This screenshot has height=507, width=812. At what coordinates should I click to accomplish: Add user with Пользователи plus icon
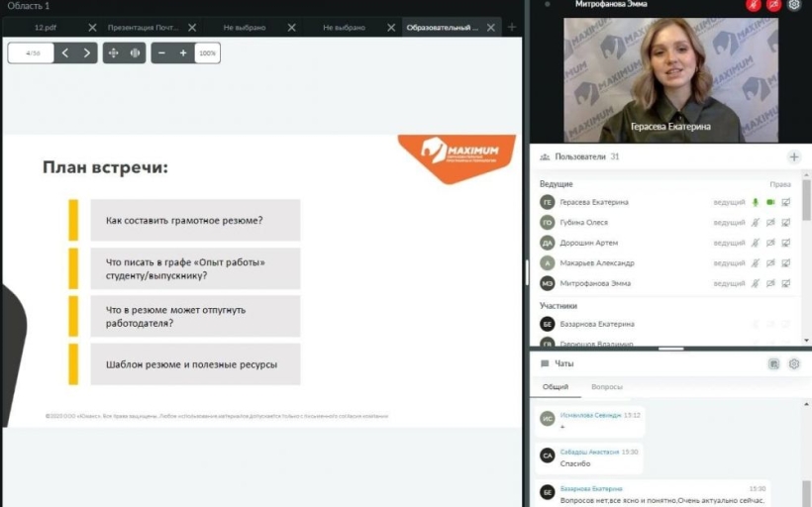[x=794, y=156]
